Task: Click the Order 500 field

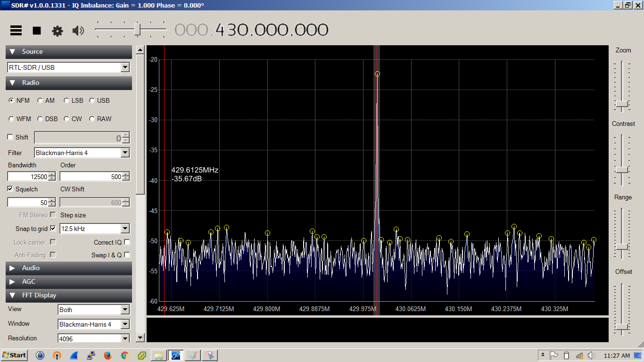Action: (91, 177)
